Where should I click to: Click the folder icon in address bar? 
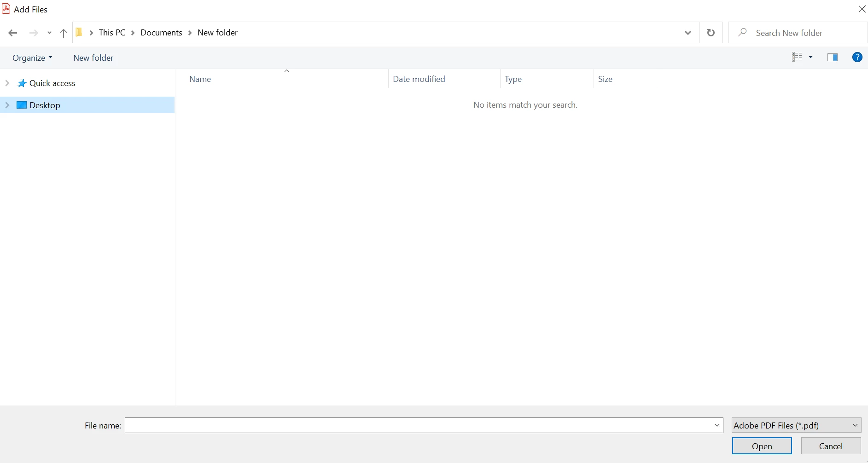pos(79,32)
